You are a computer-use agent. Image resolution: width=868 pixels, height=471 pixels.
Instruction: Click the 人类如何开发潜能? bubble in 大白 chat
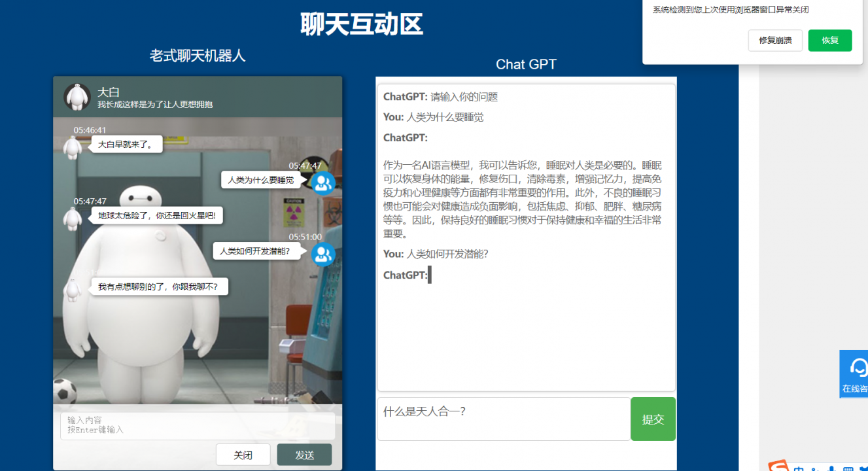256,251
